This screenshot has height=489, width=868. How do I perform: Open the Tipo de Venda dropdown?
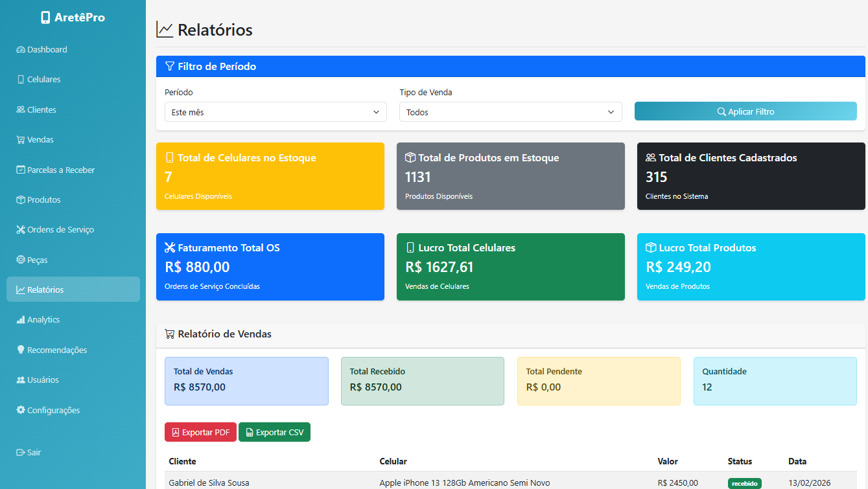(510, 112)
